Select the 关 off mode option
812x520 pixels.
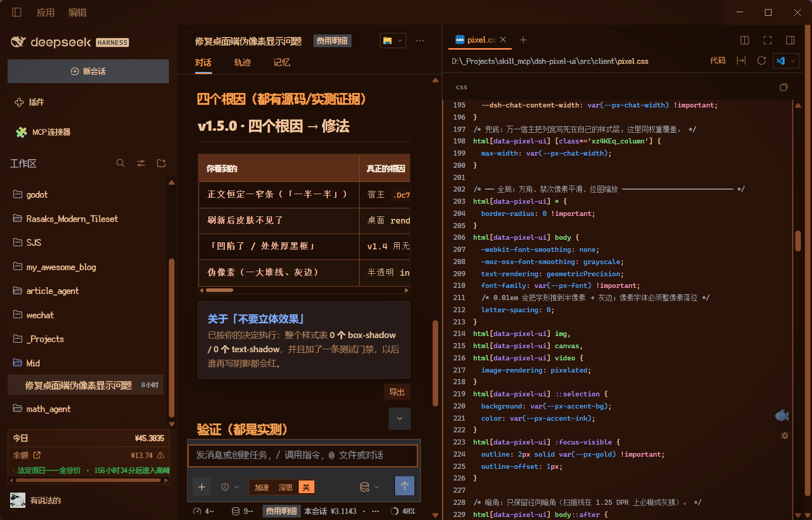[x=306, y=488]
